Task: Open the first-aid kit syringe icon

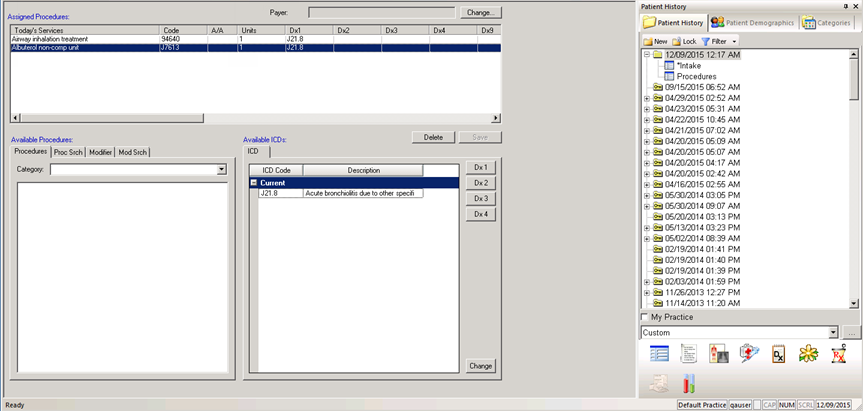Action: coord(750,354)
